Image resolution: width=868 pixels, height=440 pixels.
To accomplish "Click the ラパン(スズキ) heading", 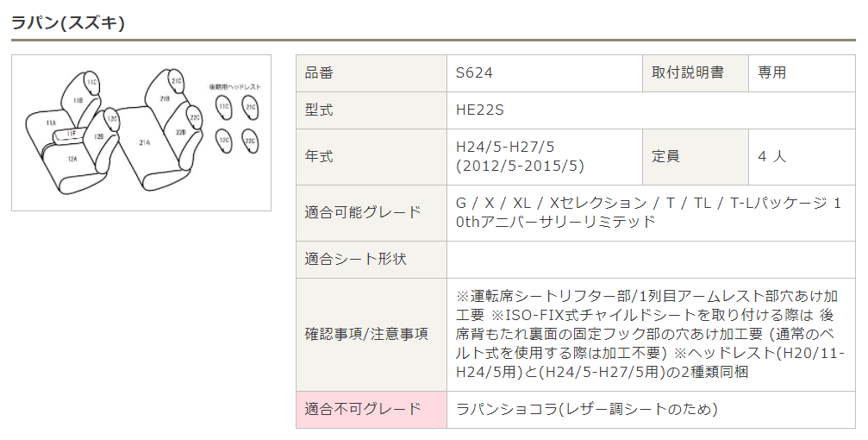I will click(x=68, y=22).
